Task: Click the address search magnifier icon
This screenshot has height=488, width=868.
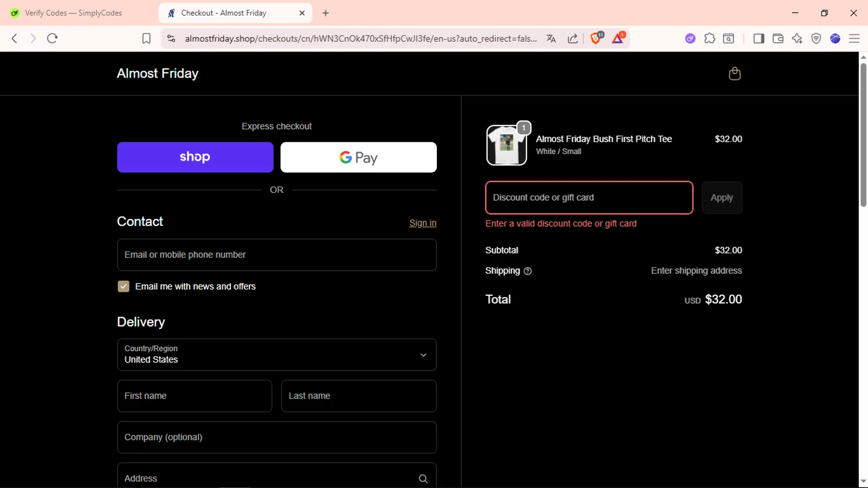Action: pos(423,479)
